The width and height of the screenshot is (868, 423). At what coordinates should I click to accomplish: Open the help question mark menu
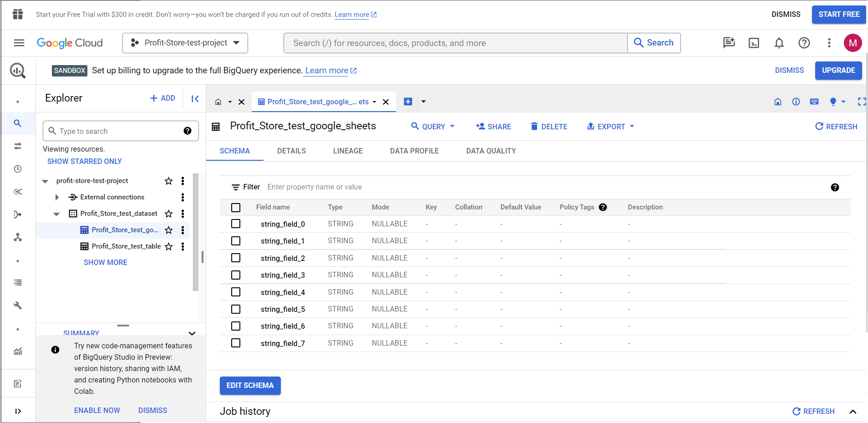pyautogui.click(x=804, y=43)
